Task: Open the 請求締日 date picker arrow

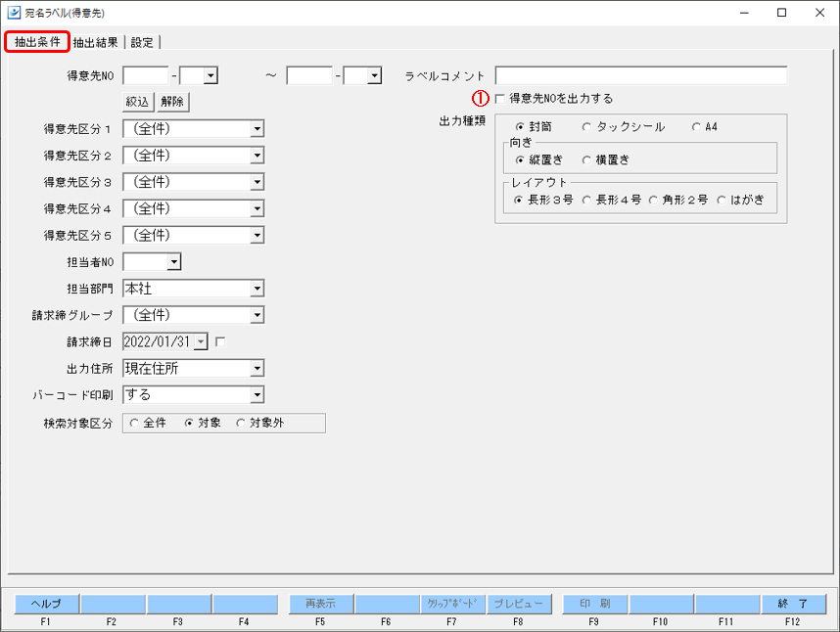Action: pos(201,342)
